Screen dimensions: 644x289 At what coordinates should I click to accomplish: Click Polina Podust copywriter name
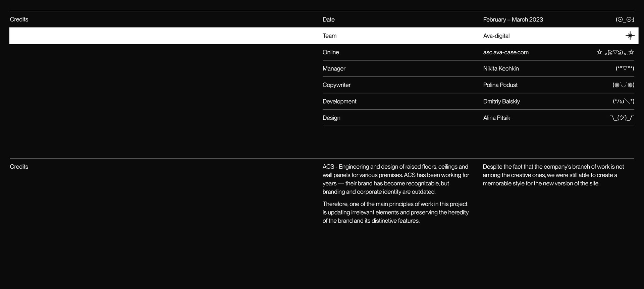coord(500,85)
